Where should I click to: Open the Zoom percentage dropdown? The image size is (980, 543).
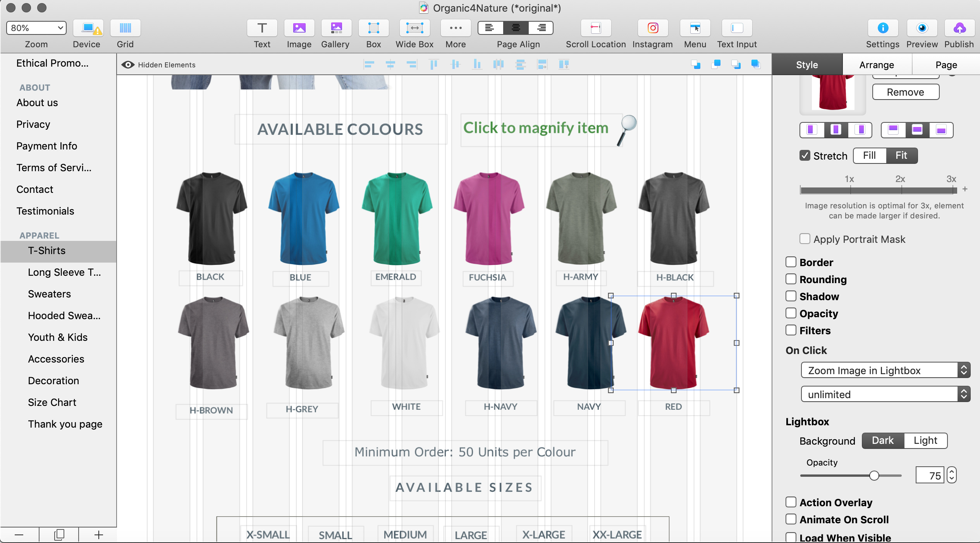(x=36, y=28)
